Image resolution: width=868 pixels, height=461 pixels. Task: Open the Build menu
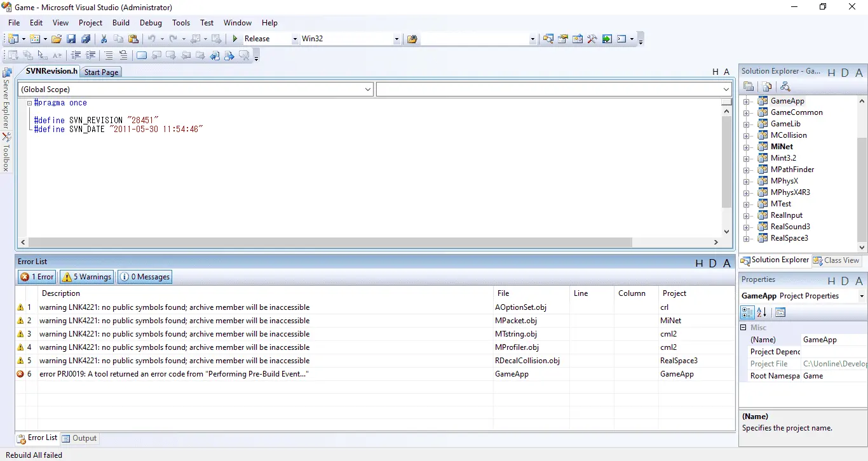[x=121, y=23]
